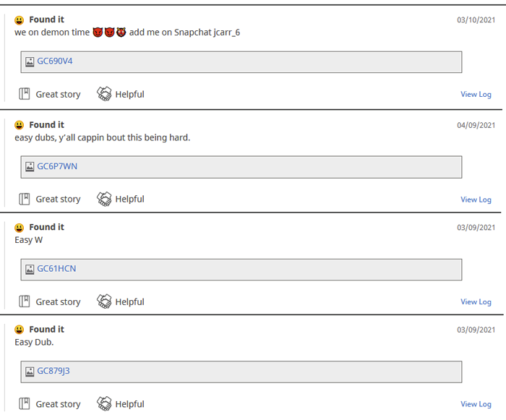View Log for the easy dubs entry

pyautogui.click(x=476, y=200)
